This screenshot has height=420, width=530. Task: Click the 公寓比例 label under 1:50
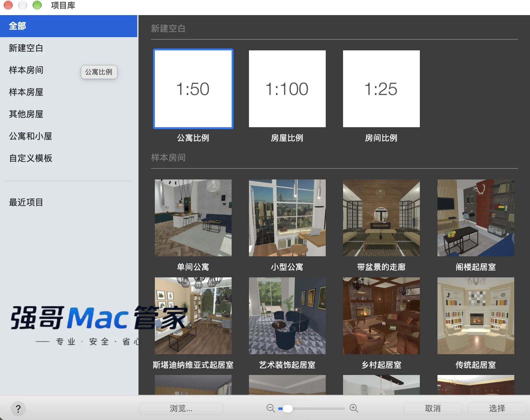pyautogui.click(x=193, y=138)
